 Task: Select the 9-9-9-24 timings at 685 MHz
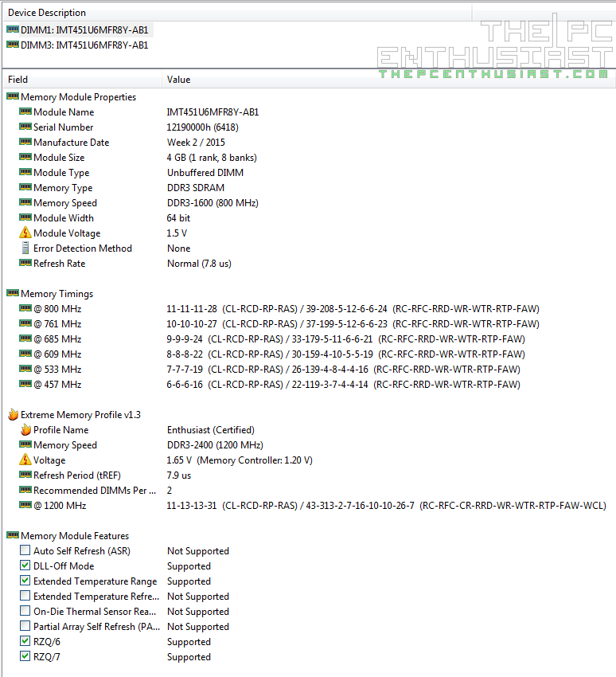pyautogui.click(x=346, y=339)
